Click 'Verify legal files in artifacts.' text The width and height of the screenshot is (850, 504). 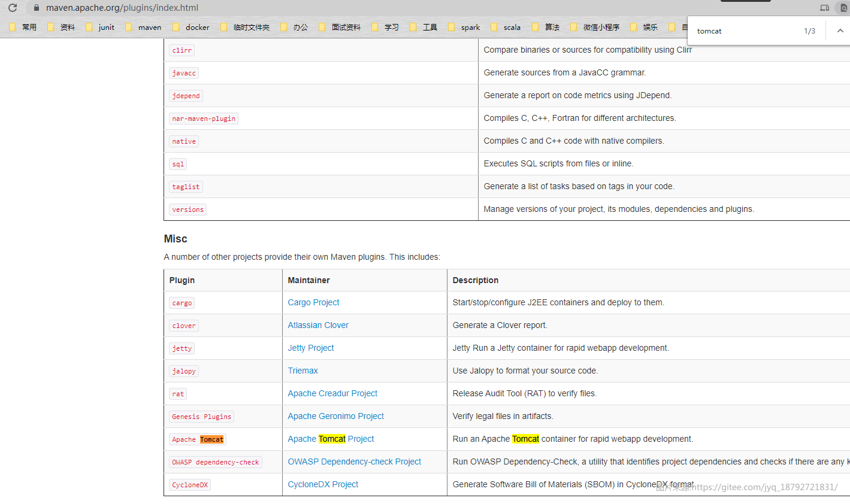(x=503, y=416)
